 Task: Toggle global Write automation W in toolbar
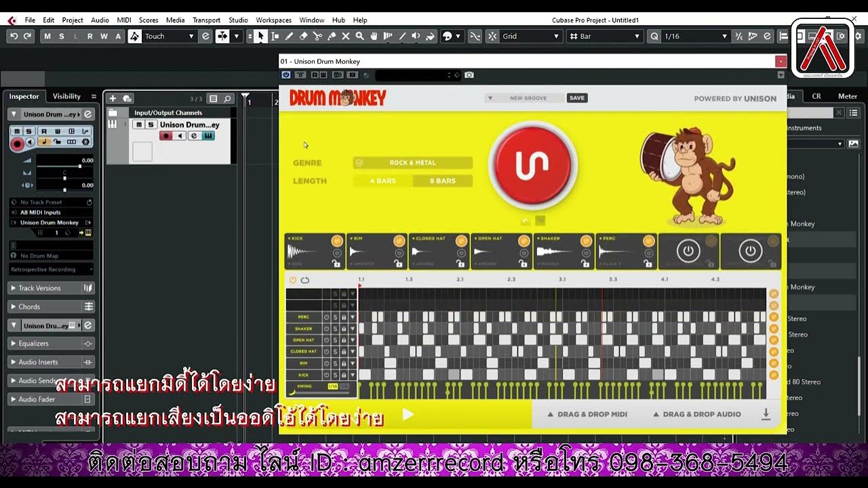[104, 36]
